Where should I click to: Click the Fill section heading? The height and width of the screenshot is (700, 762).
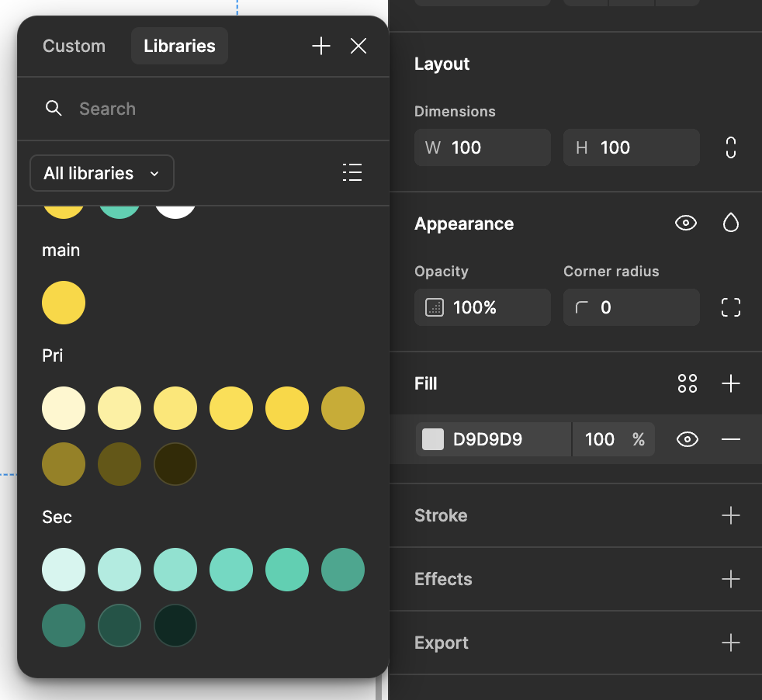(x=426, y=383)
